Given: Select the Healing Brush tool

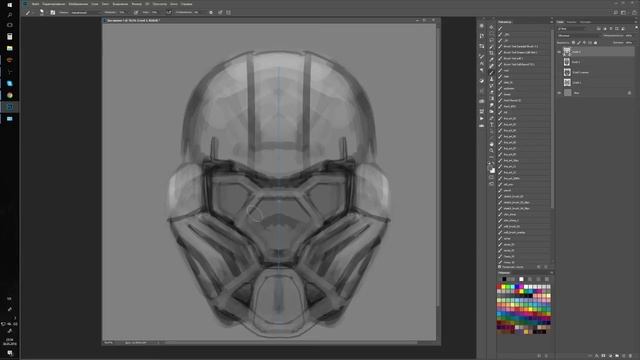Looking at the screenshot, I should [491, 66].
